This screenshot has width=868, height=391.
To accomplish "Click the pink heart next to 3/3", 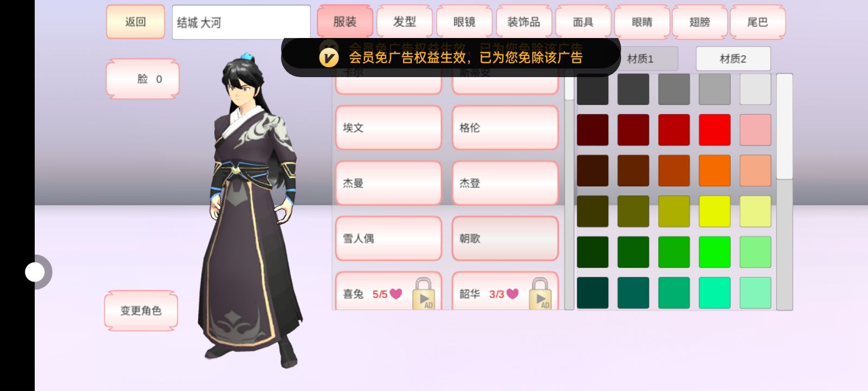I will pos(513,294).
